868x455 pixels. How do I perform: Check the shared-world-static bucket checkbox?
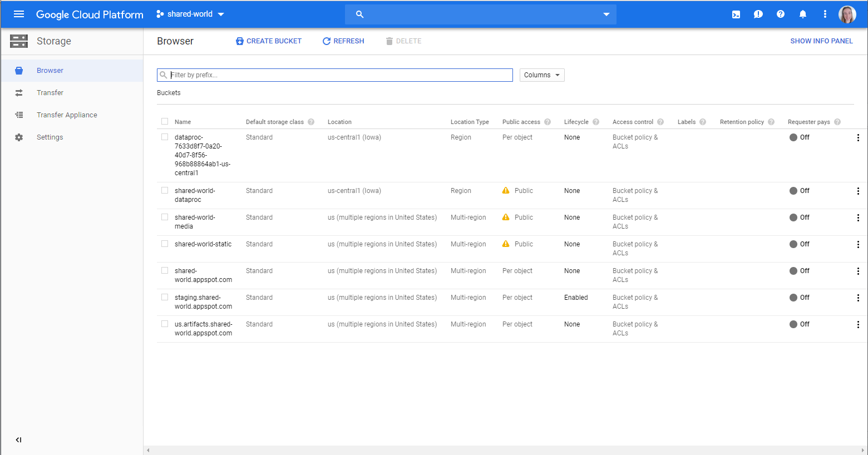point(165,244)
